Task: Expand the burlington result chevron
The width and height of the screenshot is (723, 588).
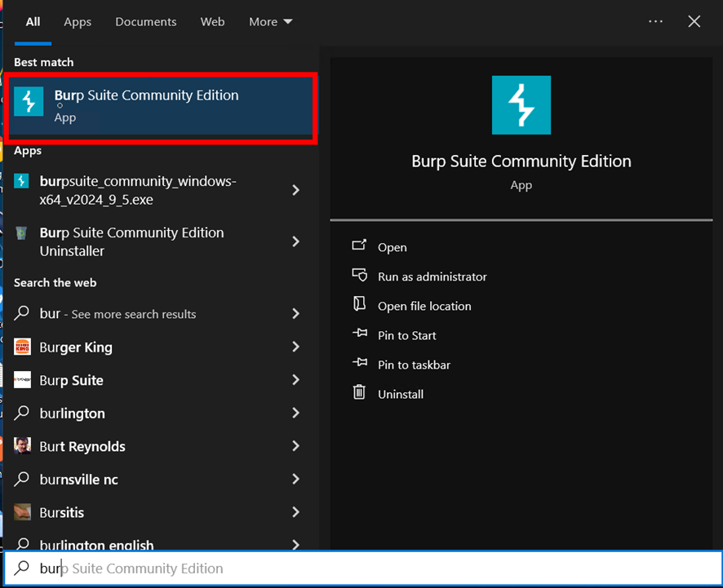Action: point(296,413)
